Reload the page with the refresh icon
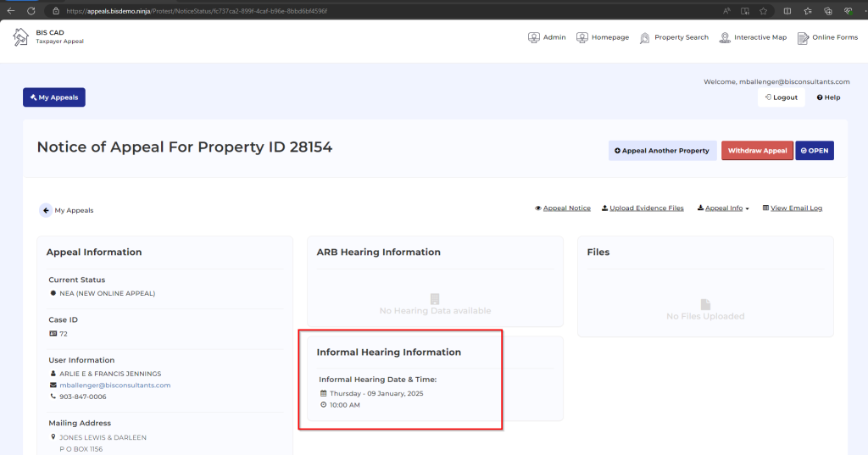The image size is (868, 455). pos(31,10)
